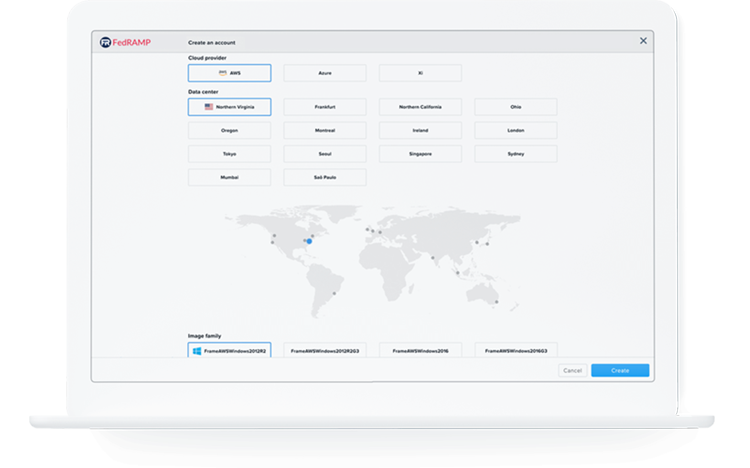Pick the Xi cloud provider option
750x468 pixels.
click(x=420, y=73)
